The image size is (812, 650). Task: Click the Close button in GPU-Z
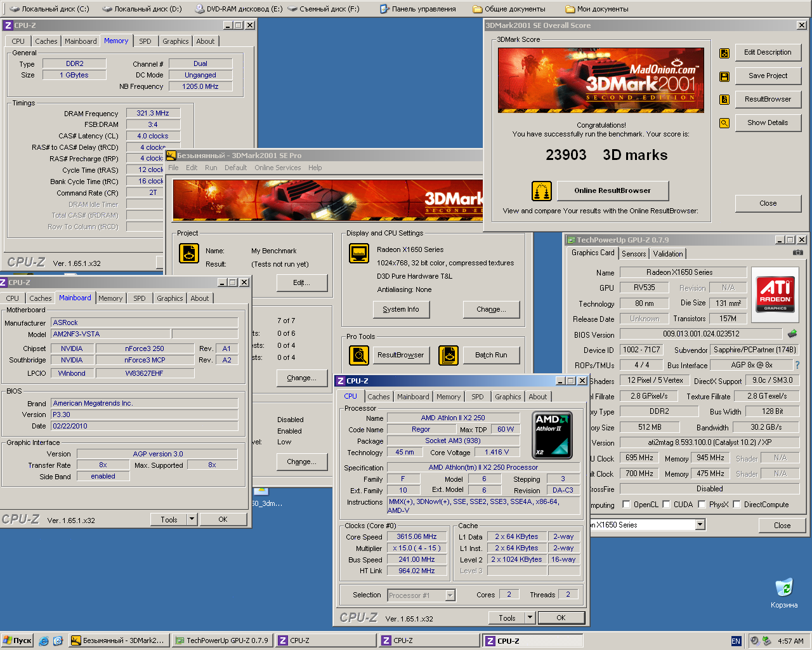(782, 526)
